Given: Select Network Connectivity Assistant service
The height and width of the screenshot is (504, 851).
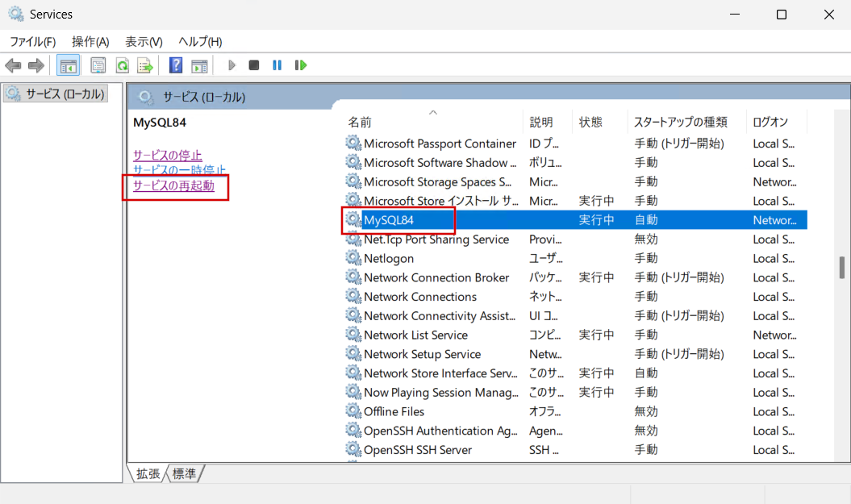Looking at the screenshot, I should (x=440, y=316).
